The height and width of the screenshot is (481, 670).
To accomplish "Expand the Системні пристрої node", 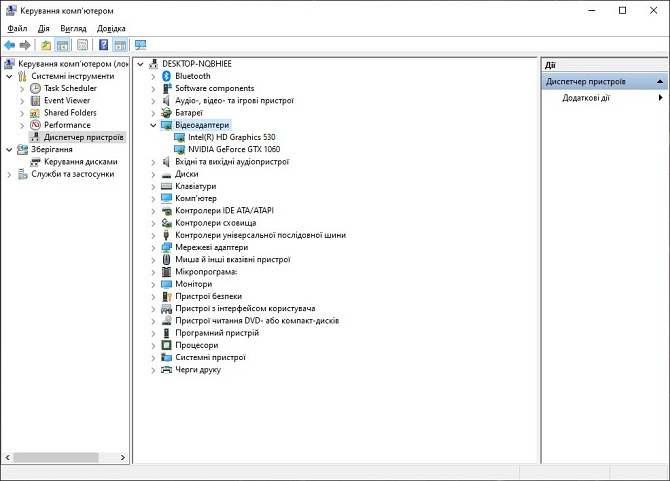I will click(153, 358).
